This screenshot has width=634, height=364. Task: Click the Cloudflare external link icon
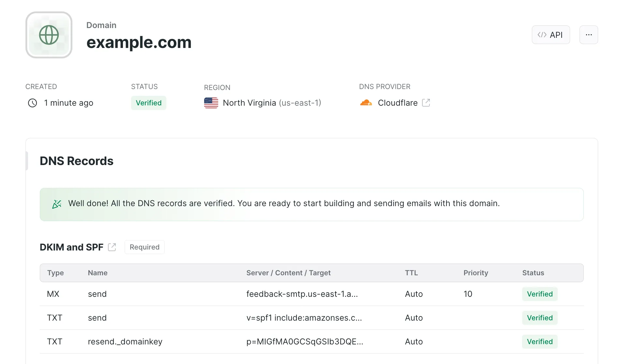click(426, 103)
